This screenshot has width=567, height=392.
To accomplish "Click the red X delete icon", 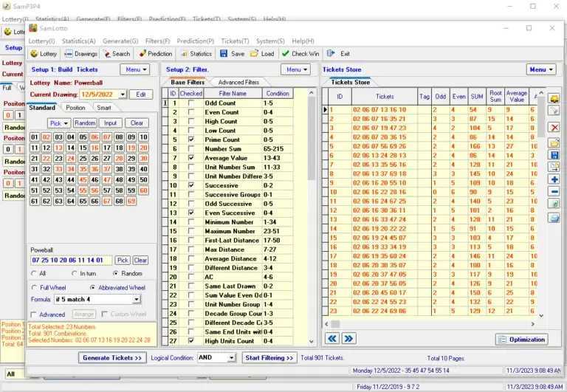I will click(x=554, y=127).
